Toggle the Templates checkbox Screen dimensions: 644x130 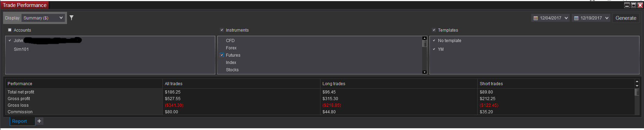coord(434,30)
